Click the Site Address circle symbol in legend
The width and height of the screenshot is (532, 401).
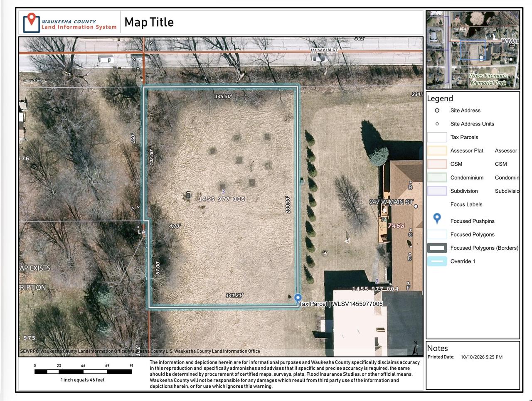437,111
